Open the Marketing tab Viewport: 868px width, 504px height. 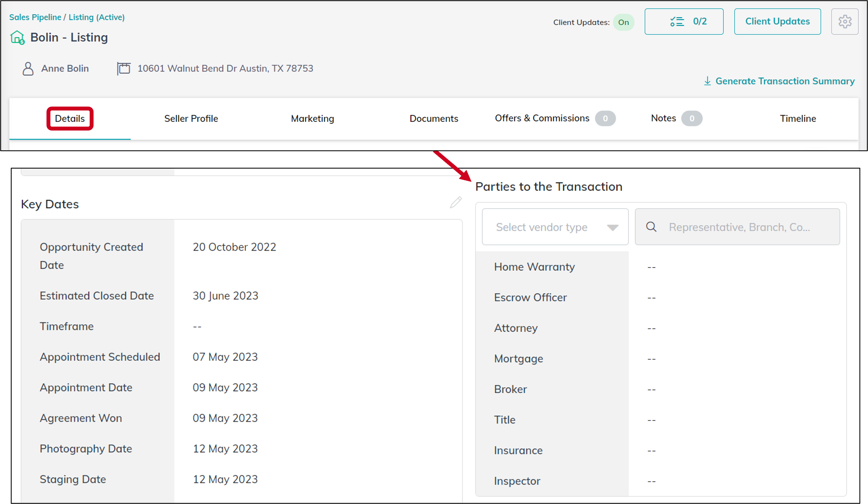(x=312, y=119)
